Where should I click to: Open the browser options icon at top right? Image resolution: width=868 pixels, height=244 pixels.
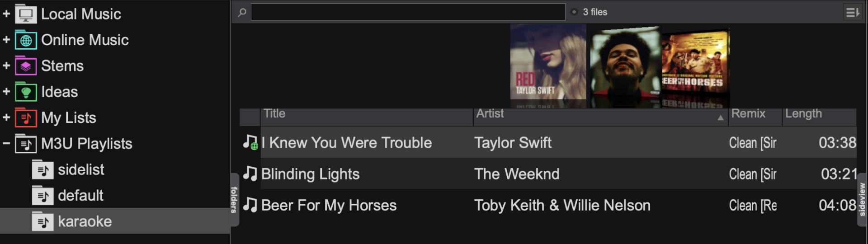[x=852, y=13]
